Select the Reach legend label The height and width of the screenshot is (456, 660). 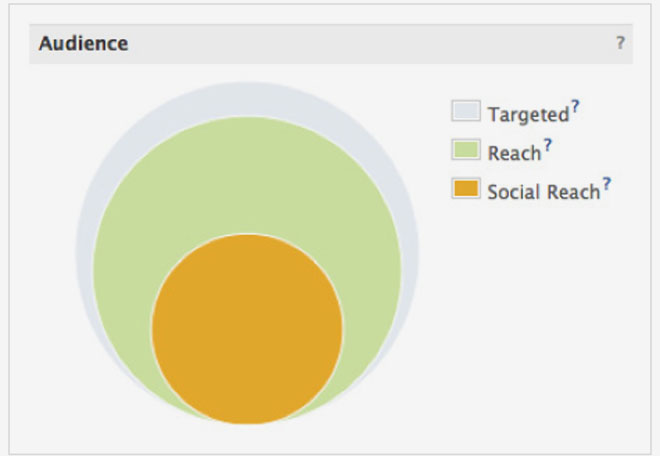pos(514,153)
